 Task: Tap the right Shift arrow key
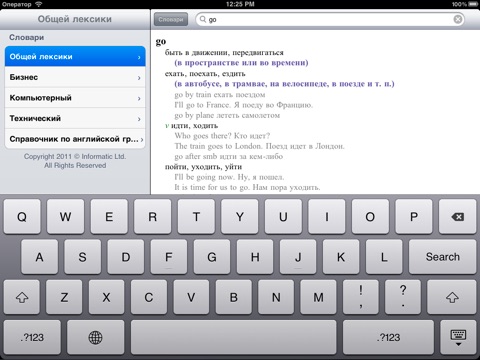(452, 297)
